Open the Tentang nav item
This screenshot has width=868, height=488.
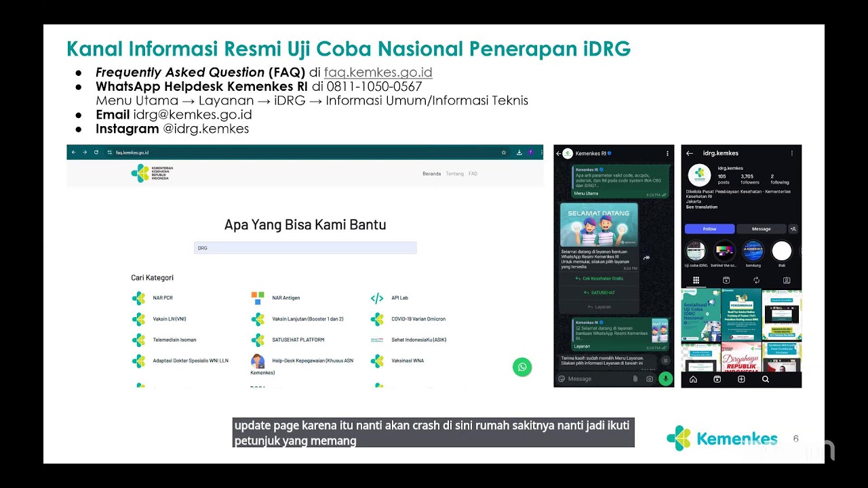click(454, 174)
